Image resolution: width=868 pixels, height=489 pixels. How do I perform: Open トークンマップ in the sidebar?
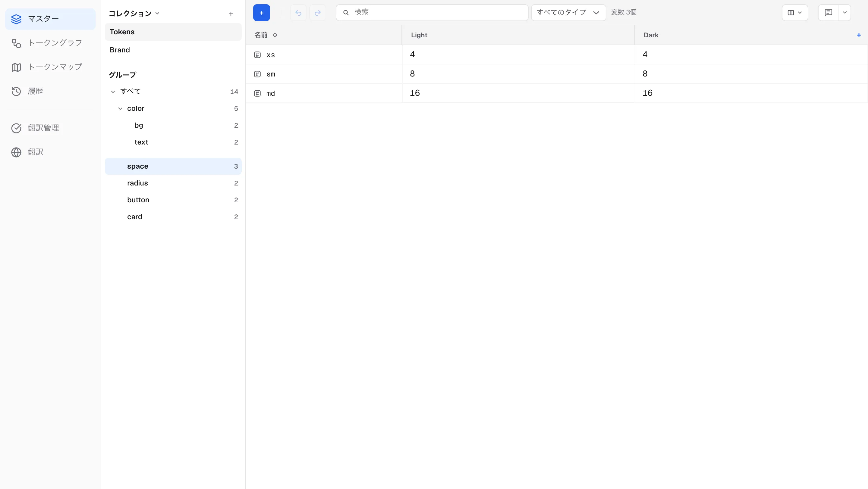pos(50,67)
